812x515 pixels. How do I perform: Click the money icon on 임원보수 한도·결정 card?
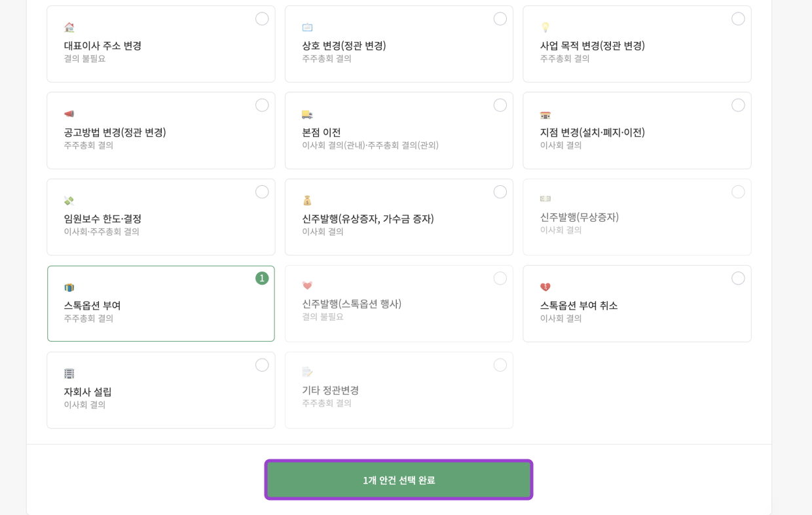[69, 200]
